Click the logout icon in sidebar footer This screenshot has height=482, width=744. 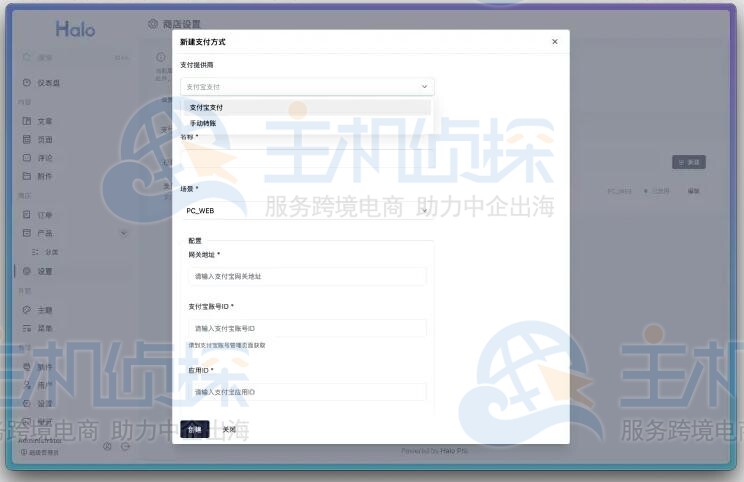point(125,446)
